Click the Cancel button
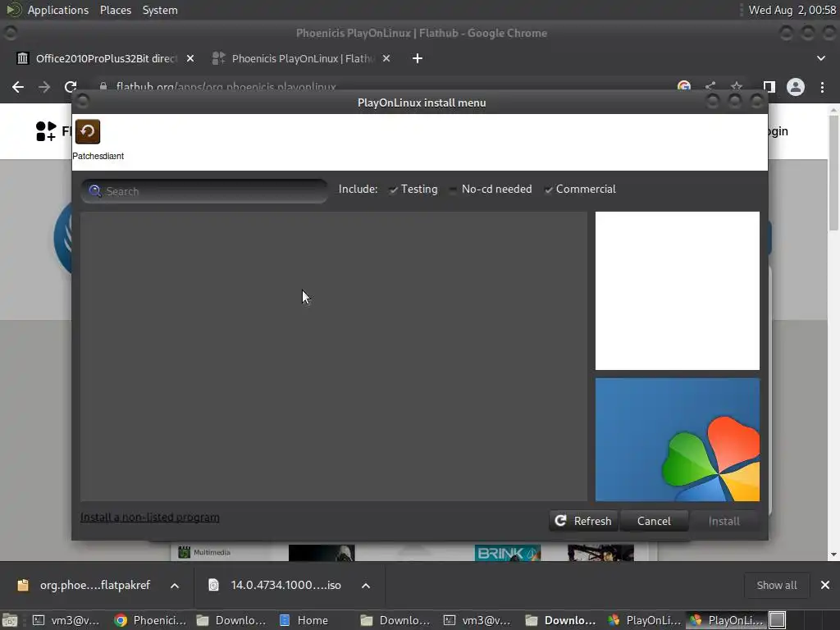This screenshot has width=840, height=630. [654, 521]
